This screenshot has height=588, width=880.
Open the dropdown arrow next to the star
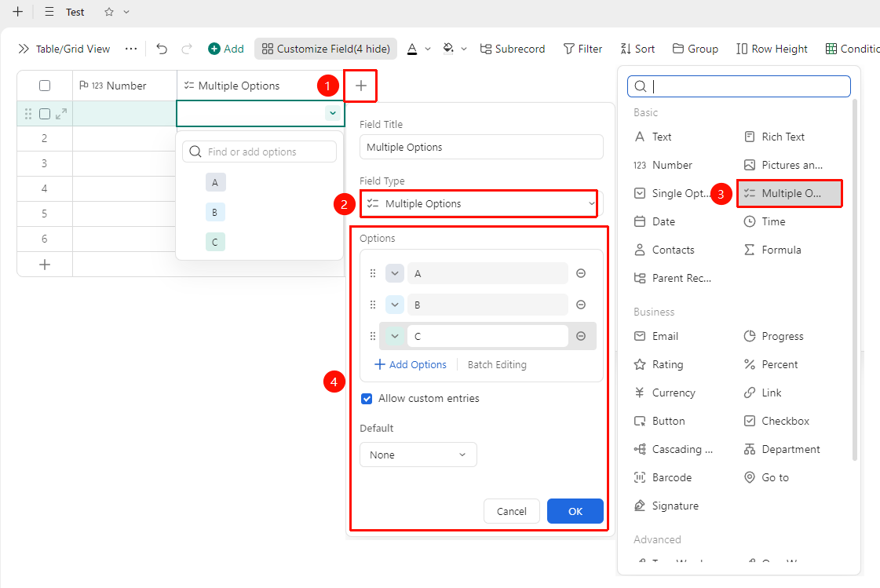[126, 12]
